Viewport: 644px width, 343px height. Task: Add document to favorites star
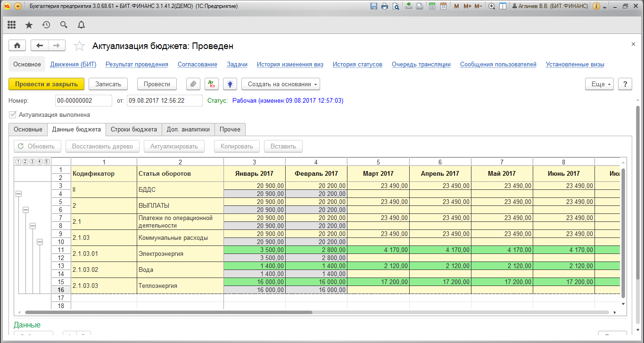[x=80, y=46]
